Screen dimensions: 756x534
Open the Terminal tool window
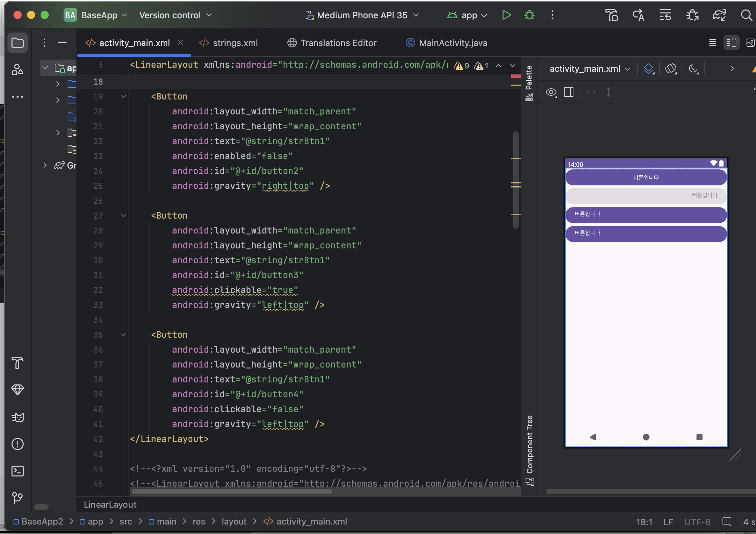coord(18,471)
